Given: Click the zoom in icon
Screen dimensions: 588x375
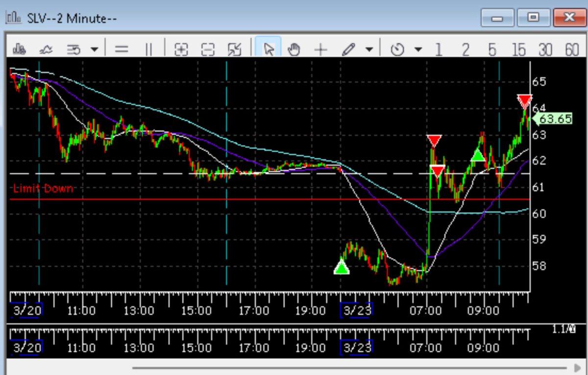Looking at the screenshot, I should [x=181, y=49].
